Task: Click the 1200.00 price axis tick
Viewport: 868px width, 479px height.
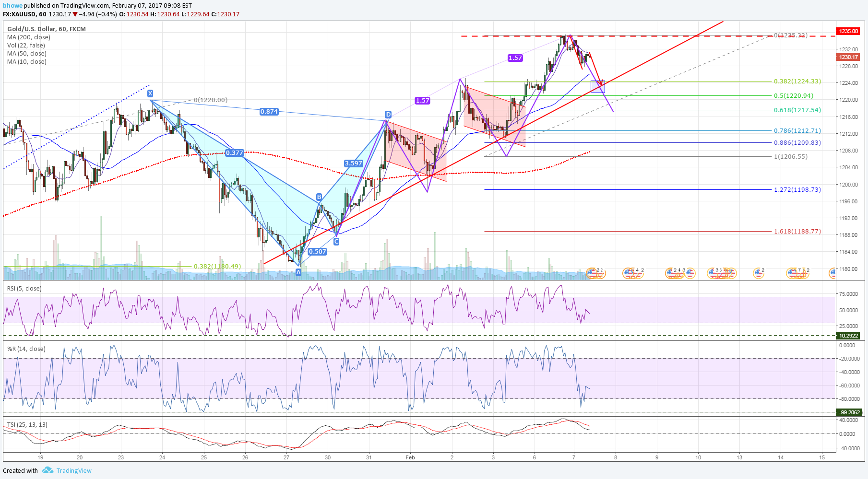Action: [848, 185]
